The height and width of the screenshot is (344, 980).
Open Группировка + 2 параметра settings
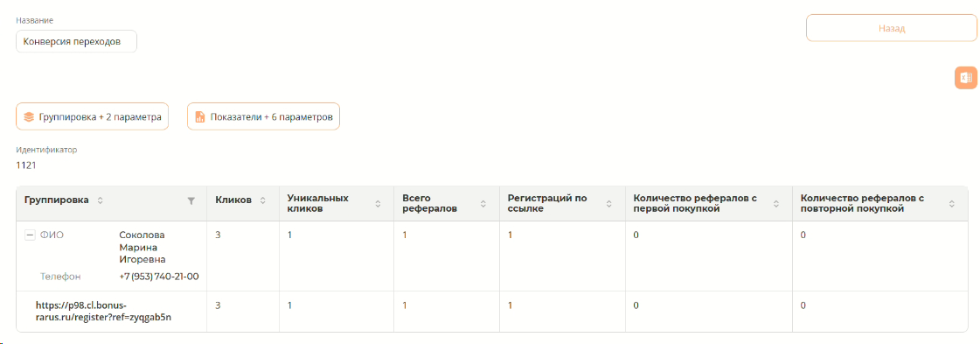point(92,116)
